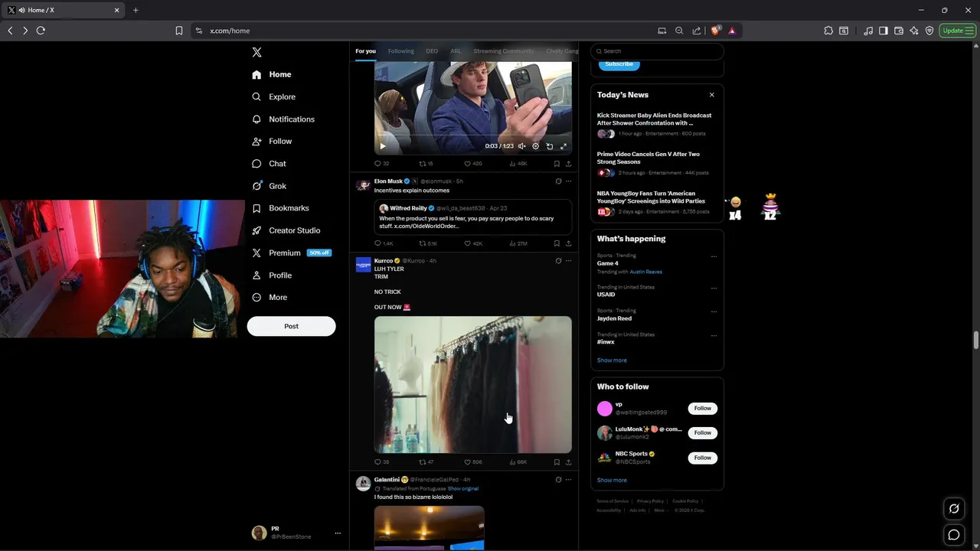Repost the post with 15 reposts

pos(425,164)
